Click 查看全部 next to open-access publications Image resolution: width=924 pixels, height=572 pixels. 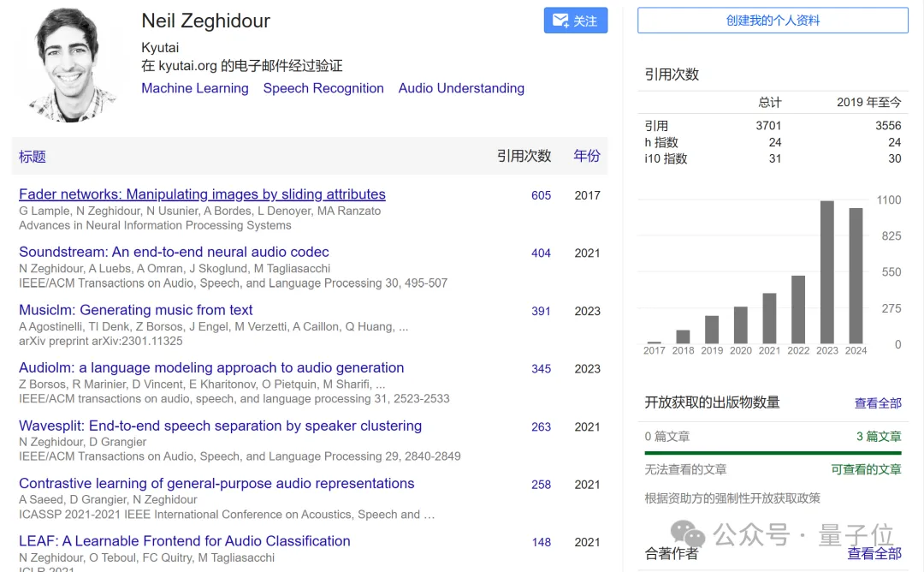[878, 403]
